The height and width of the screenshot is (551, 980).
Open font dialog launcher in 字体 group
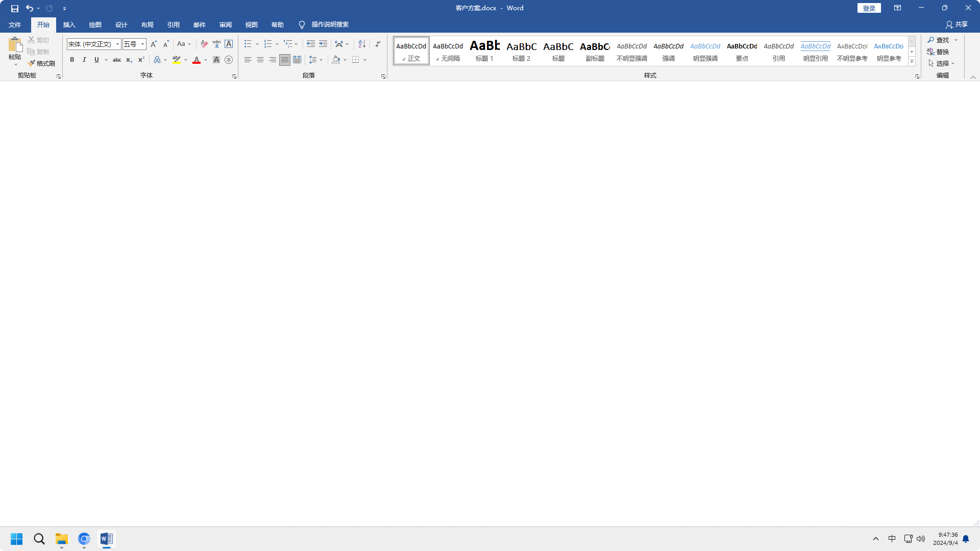pos(234,77)
